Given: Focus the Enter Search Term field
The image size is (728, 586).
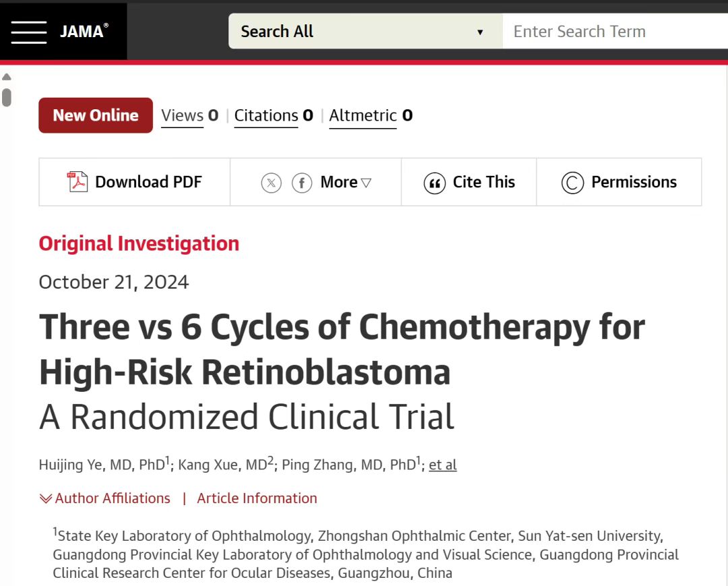Looking at the screenshot, I should coord(615,31).
